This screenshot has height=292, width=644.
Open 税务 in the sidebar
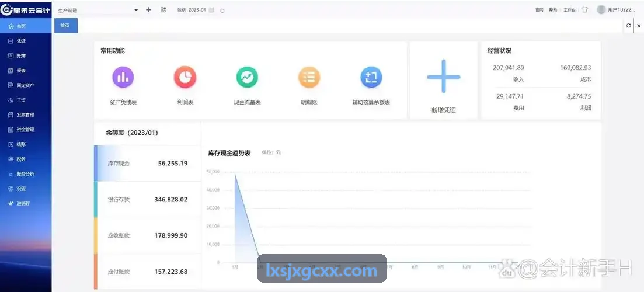click(26, 159)
